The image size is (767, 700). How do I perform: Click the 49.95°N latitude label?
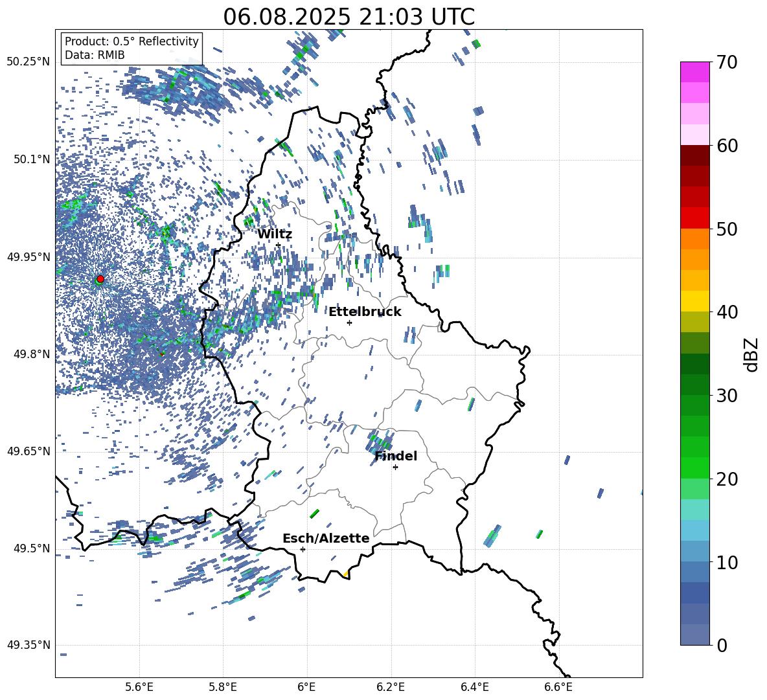pyautogui.click(x=29, y=257)
